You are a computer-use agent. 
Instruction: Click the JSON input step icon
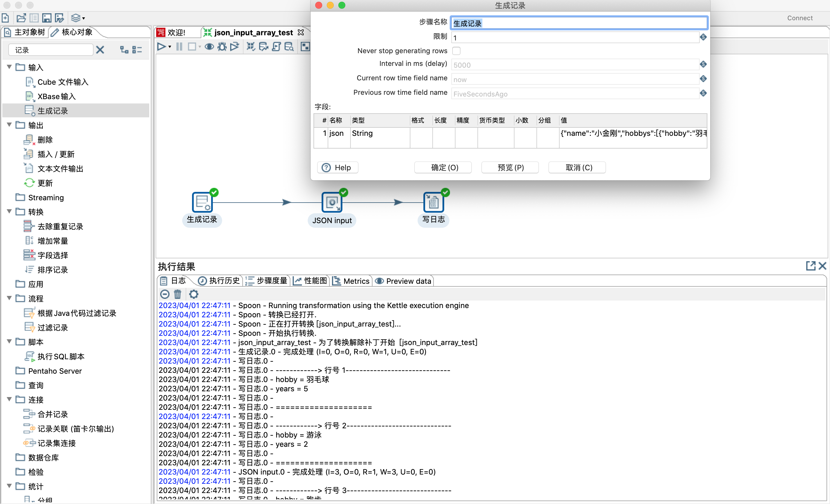pos(331,202)
